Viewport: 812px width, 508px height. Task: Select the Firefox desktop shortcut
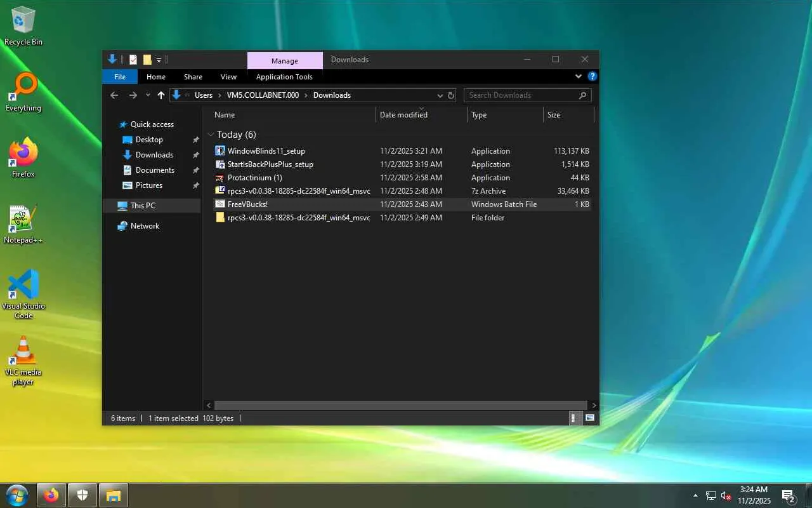click(23, 159)
